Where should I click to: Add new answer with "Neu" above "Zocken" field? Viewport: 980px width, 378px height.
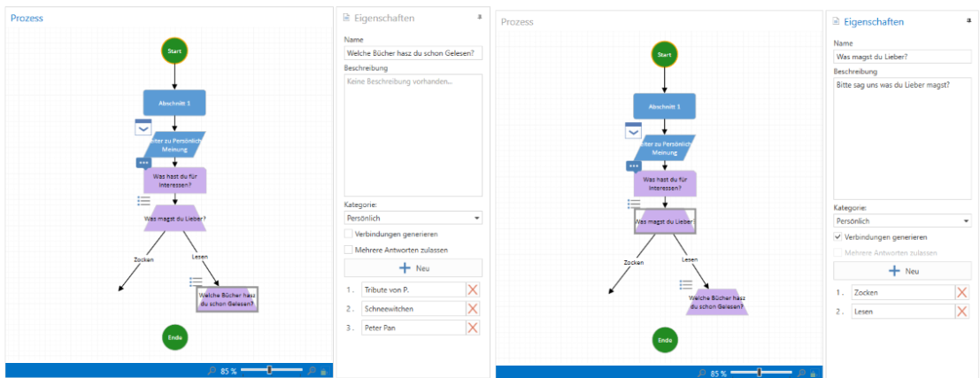tap(902, 271)
